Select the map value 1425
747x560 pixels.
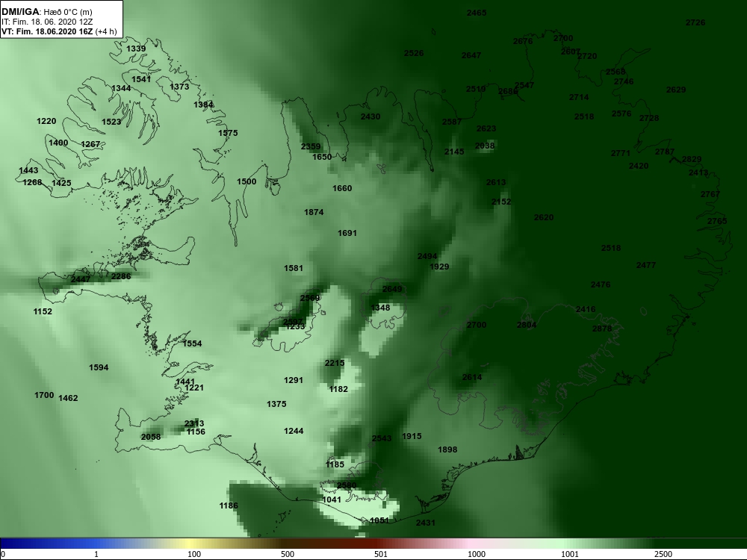point(61,182)
